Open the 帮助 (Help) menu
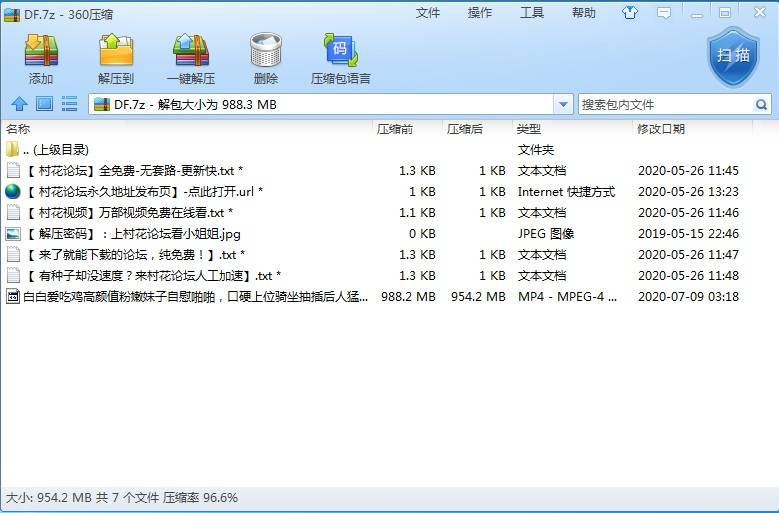The height and width of the screenshot is (513, 779). coord(583,13)
